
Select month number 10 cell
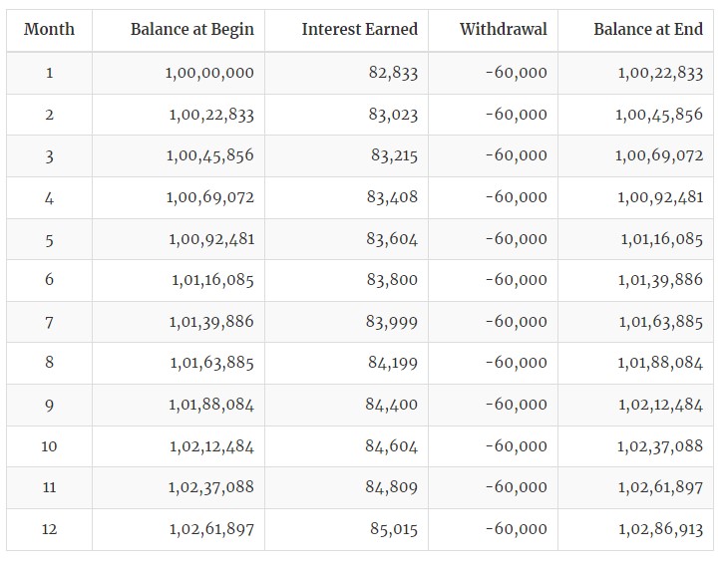(49, 446)
